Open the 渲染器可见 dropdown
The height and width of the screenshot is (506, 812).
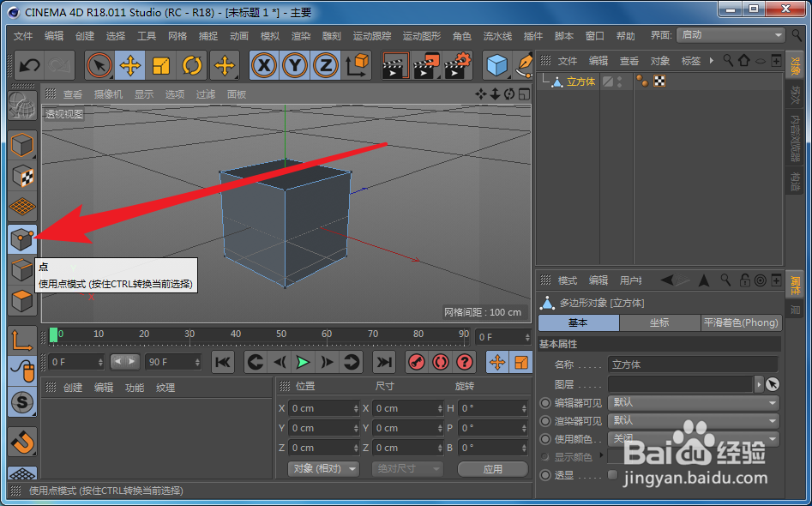[x=694, y=420]
